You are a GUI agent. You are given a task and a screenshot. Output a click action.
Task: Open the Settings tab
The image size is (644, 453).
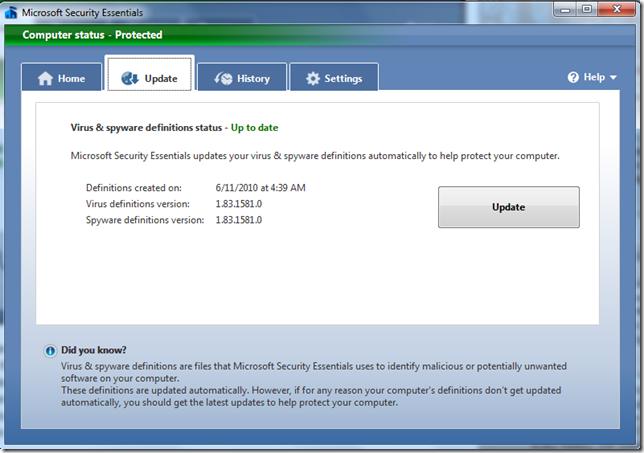334,77
